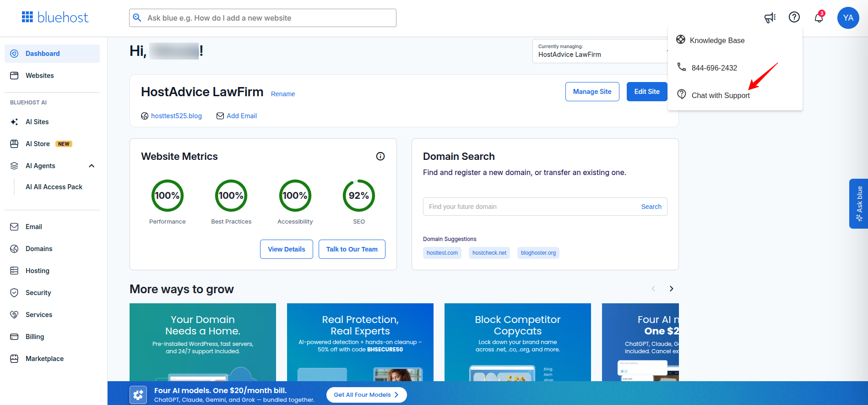Click the View Details button
Image resolution: width=868 pixels, height=405 pixels.
pyautogui.click(x=287, y=249)
